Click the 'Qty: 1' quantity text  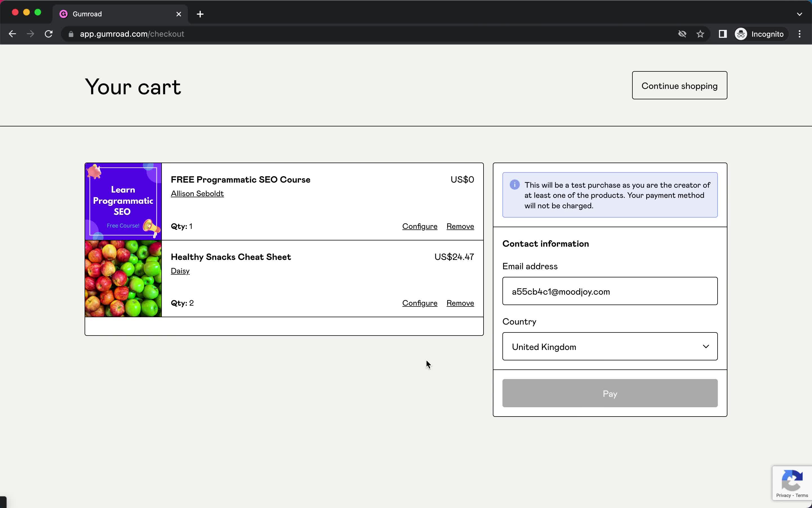pos(182,226)
